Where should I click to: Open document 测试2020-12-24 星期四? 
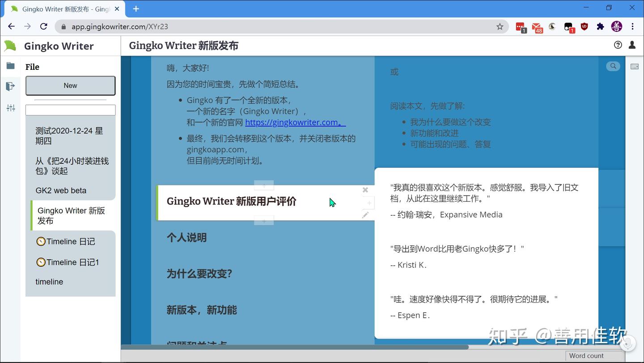(70, 136)
